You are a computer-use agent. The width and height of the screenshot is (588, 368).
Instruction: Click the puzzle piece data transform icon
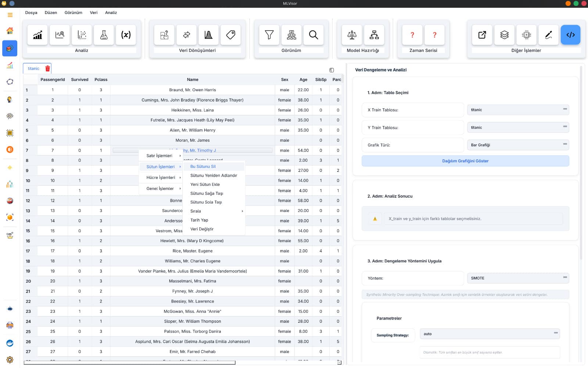(x=164, y=35)
